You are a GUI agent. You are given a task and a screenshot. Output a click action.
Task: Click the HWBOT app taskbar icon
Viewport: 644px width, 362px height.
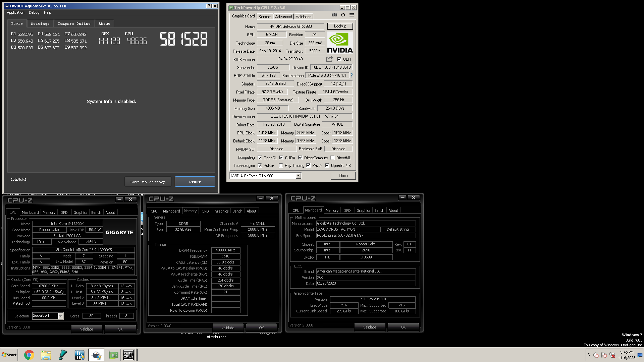click(79, 355)
